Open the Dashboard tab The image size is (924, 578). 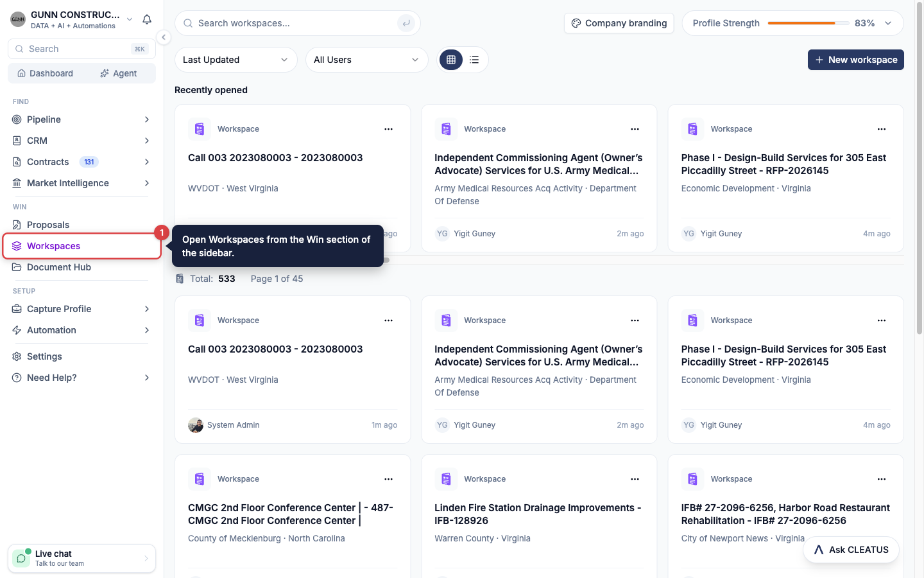coord(46,73)
